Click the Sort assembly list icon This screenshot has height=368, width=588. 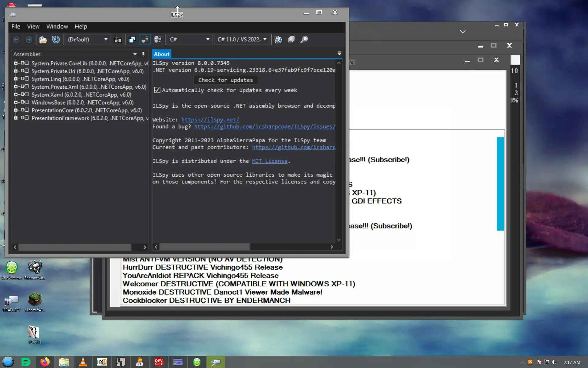pyautogui.click(x=278, y=40)
